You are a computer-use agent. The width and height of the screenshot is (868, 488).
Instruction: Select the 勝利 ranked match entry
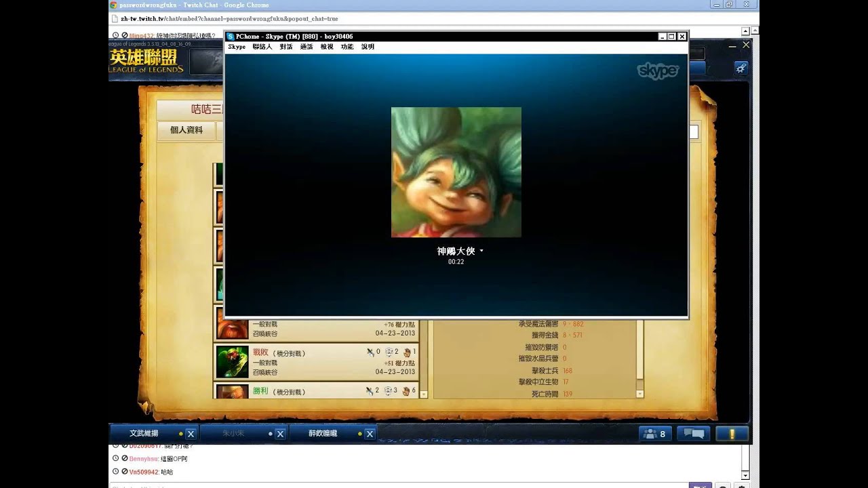tap(317, 391)
